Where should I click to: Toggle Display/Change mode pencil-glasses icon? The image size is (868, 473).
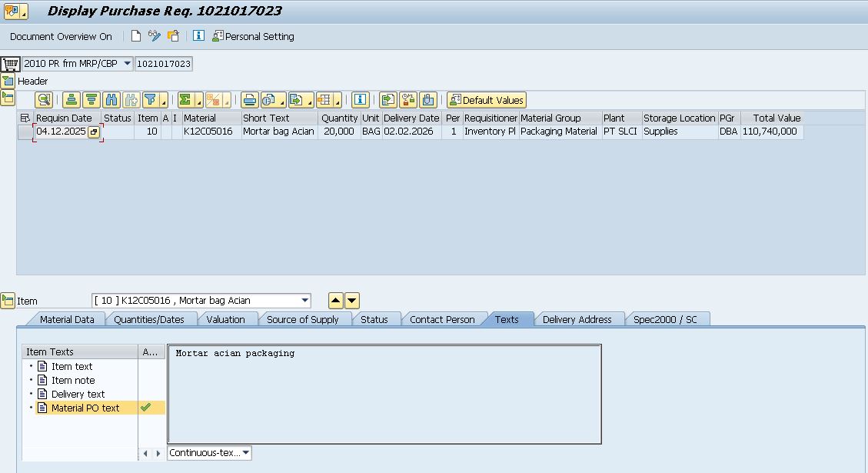pos(155,36)
